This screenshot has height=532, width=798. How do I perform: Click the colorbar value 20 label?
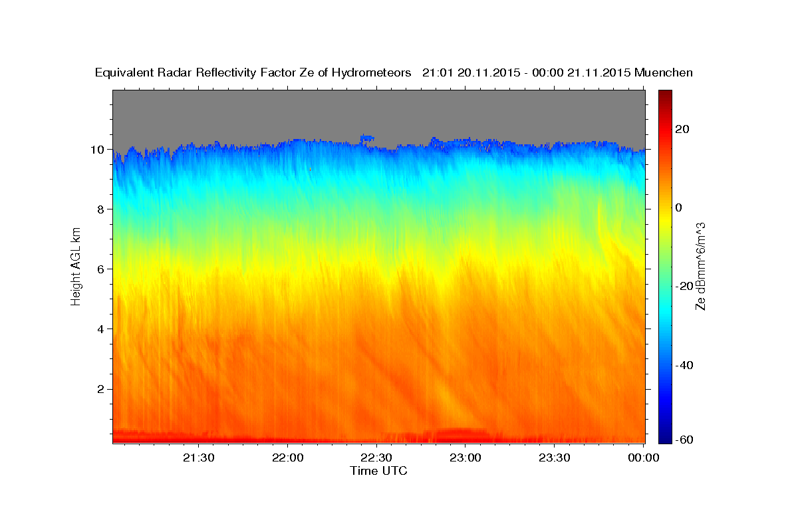click(681, 129)
